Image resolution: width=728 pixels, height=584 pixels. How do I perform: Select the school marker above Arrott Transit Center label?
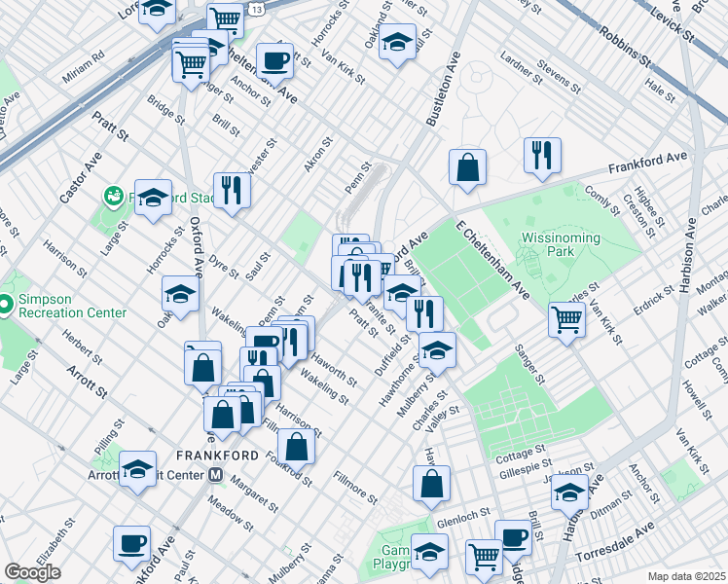(x=137, y=467)
